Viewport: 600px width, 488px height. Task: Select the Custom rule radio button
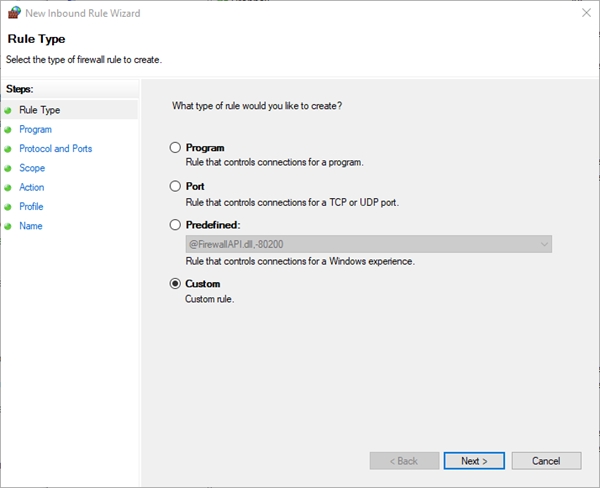point(176,284)
